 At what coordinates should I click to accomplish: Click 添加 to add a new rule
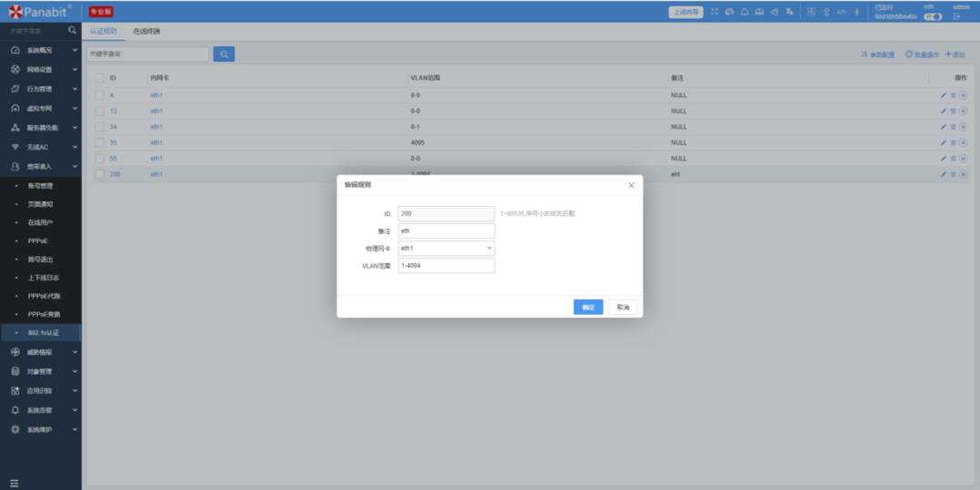955,55
